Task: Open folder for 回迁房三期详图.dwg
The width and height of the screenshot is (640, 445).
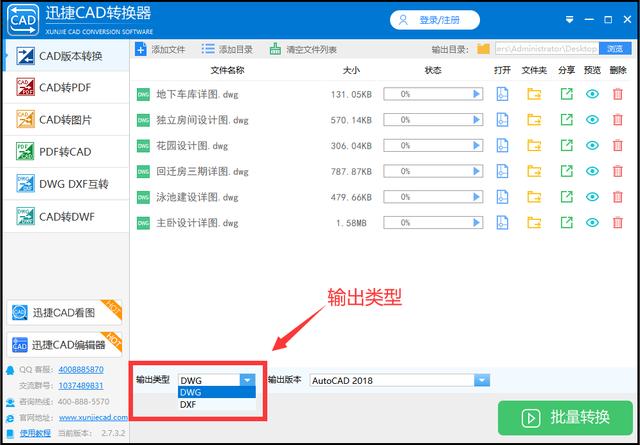Action: [534, 171]
